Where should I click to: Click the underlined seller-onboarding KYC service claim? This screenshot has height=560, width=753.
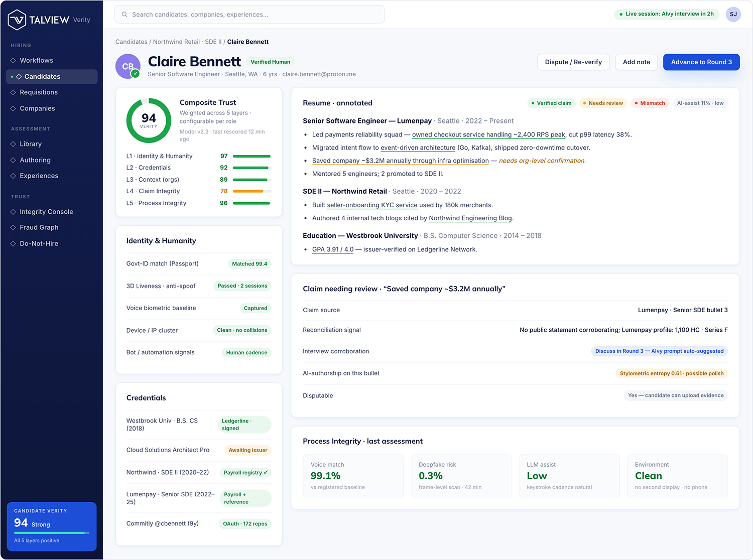372,205
